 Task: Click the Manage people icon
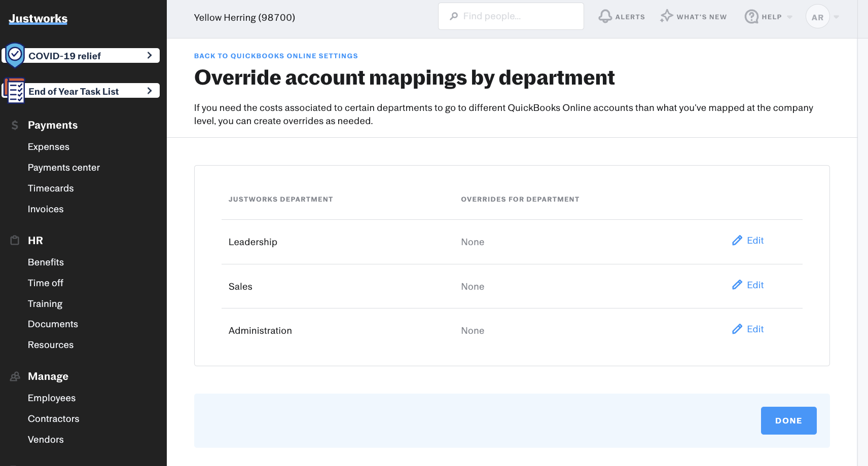[x=15, y=376]
